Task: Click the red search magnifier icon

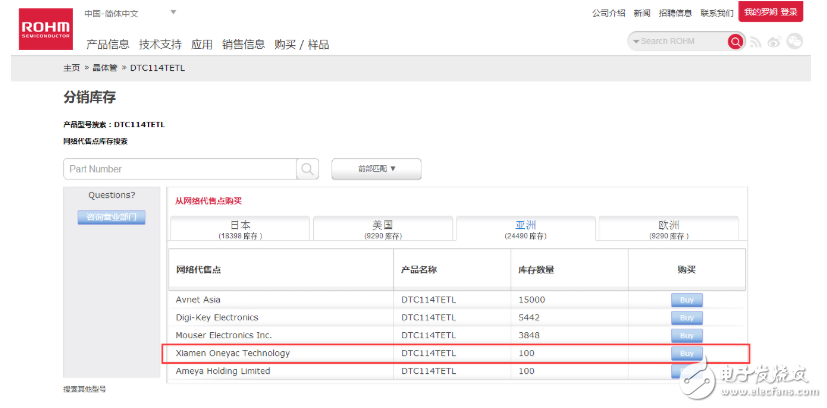Action: (735, 41)
